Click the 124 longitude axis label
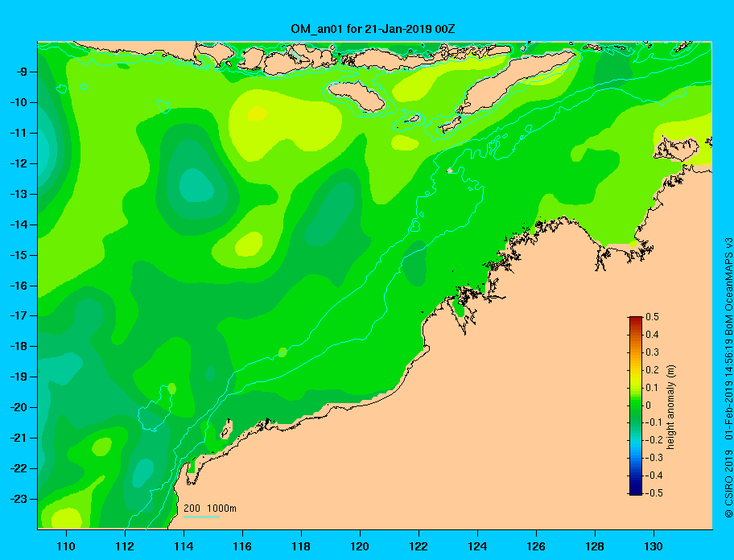Image resolution: width=734 pixels, height=560 pixels. point(477,546)
